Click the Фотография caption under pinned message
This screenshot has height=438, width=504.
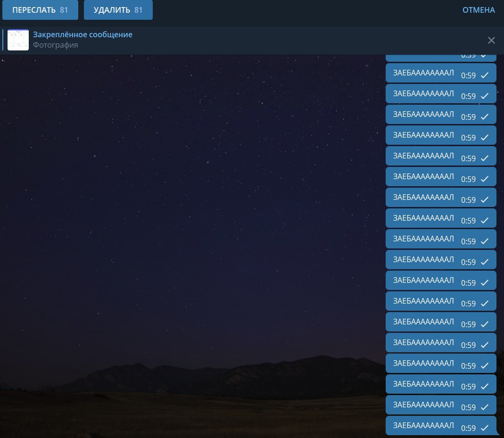pyautogui.click(x=55, y=45)
